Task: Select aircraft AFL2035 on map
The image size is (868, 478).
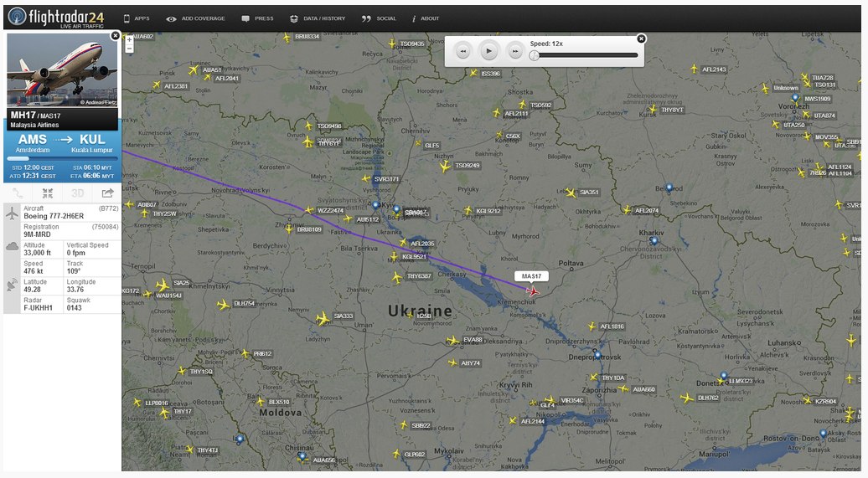Action: pos(403,242)
